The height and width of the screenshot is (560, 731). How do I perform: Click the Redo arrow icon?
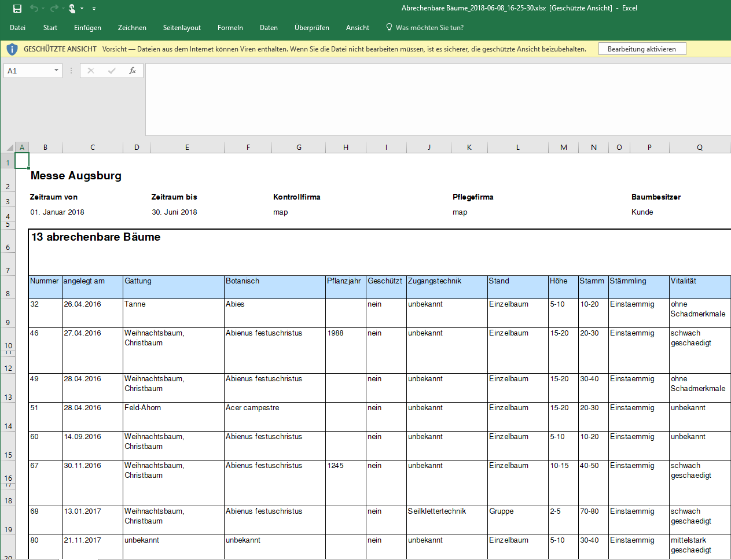(x=54, y=9)
